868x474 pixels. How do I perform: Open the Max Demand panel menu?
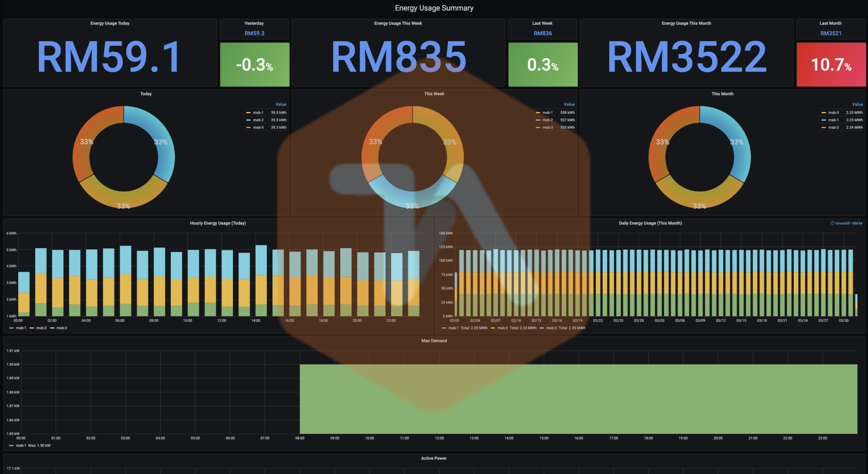pyautogui.click(x=434, y=340)
